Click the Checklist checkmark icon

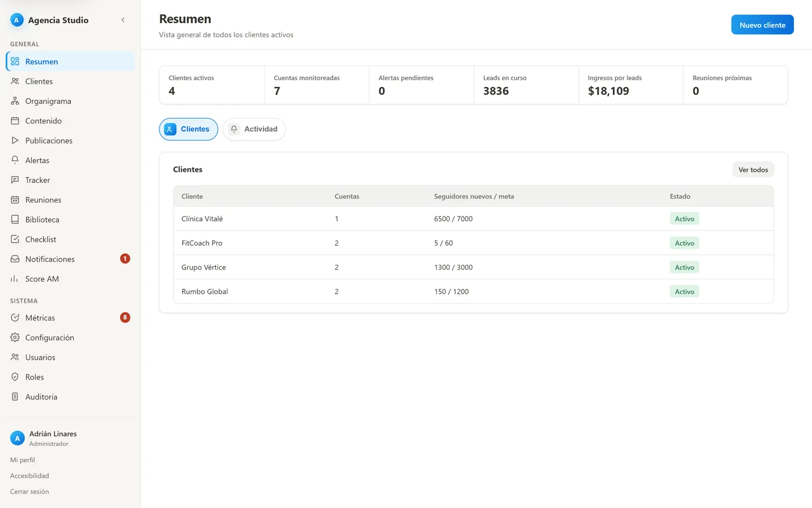[15, 239]
